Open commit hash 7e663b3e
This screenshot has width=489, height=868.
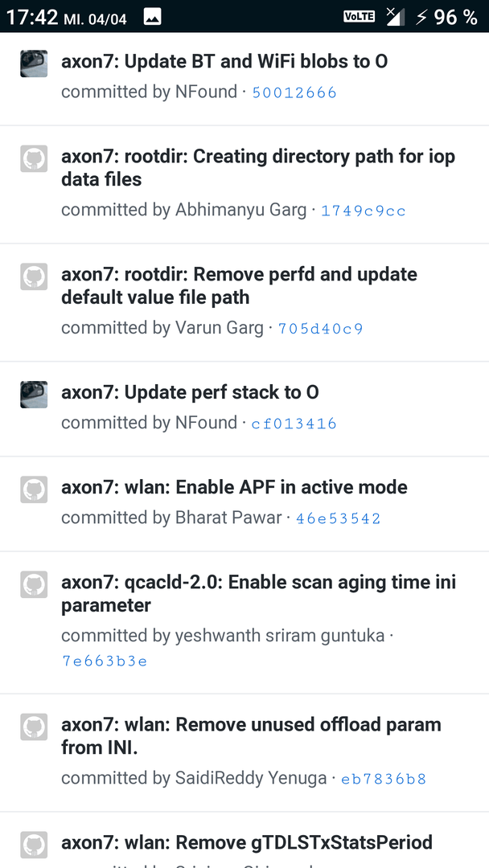pyautogui.click(x=105, y=661)
